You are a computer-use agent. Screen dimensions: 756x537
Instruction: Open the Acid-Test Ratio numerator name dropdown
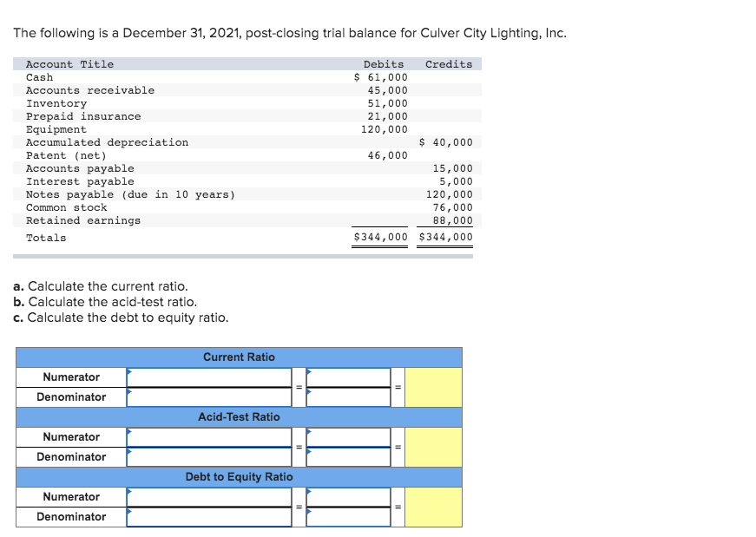(x=209, y=436)
